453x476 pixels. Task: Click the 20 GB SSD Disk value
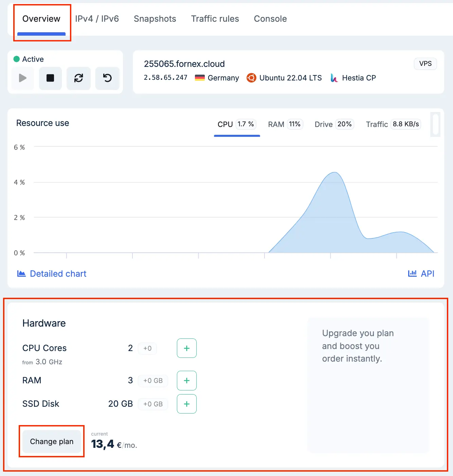[121, 404]
